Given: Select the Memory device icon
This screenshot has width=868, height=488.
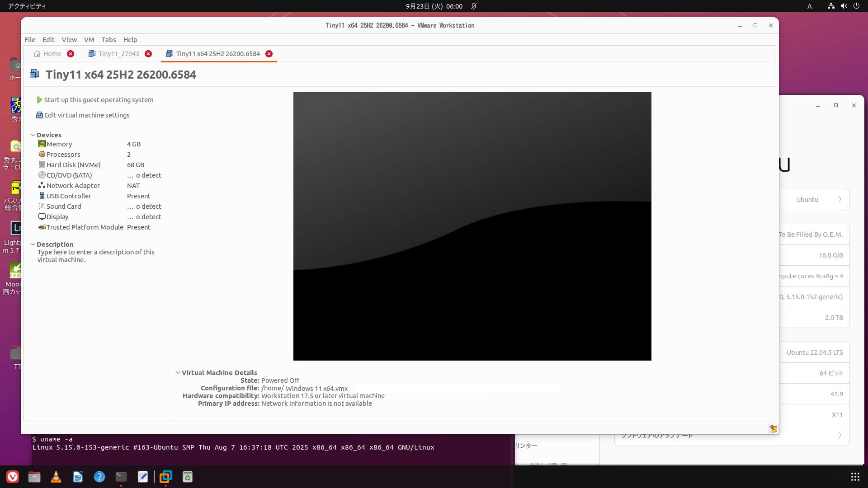Looking at the screenshot, I should tap(42, 144).
